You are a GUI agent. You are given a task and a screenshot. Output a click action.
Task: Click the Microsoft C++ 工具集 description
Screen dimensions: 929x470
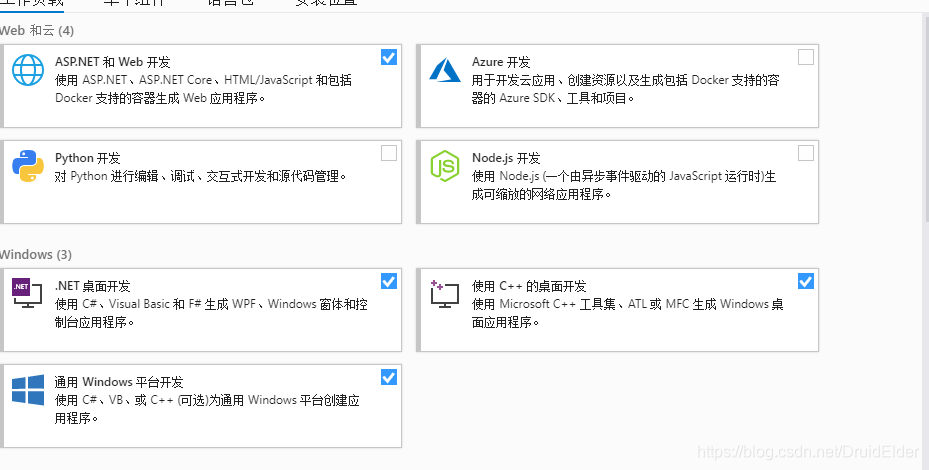click(627, 313)
